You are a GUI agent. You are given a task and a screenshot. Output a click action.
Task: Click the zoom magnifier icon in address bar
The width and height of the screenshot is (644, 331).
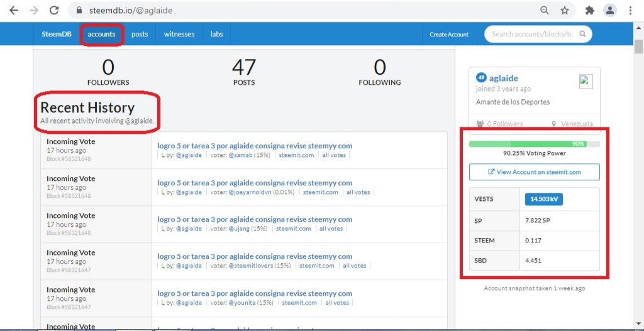coord(544,10)
